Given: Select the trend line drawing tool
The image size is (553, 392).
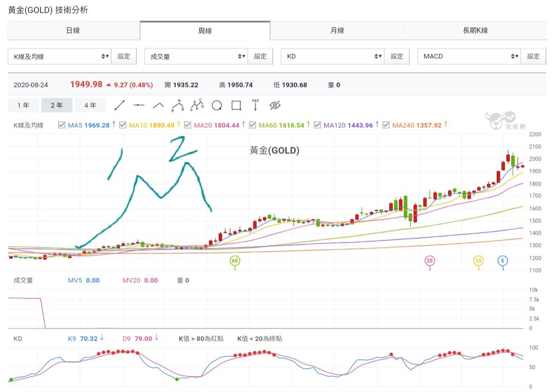Looking at the screenshot, I should pyautogui.click(x=119, y=105).
